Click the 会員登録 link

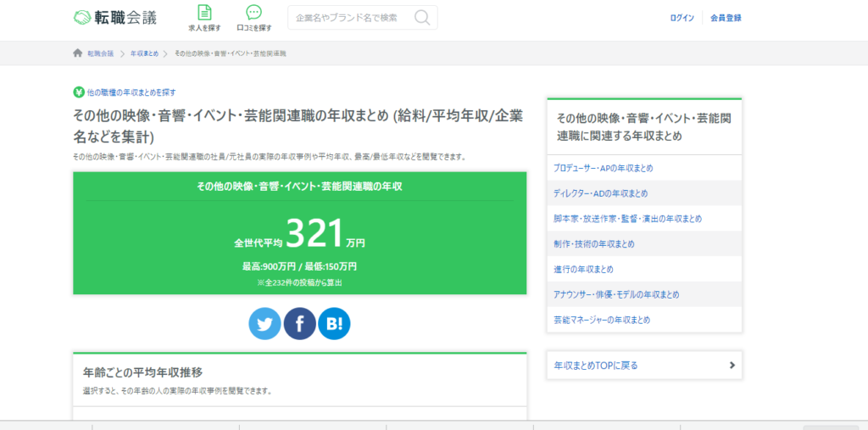pos(726,18)
